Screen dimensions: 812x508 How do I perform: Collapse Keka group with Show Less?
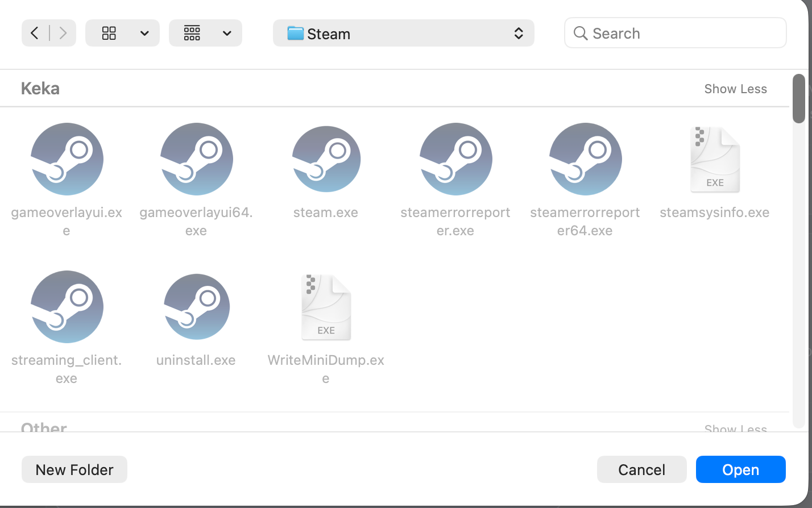coord(736,89)
